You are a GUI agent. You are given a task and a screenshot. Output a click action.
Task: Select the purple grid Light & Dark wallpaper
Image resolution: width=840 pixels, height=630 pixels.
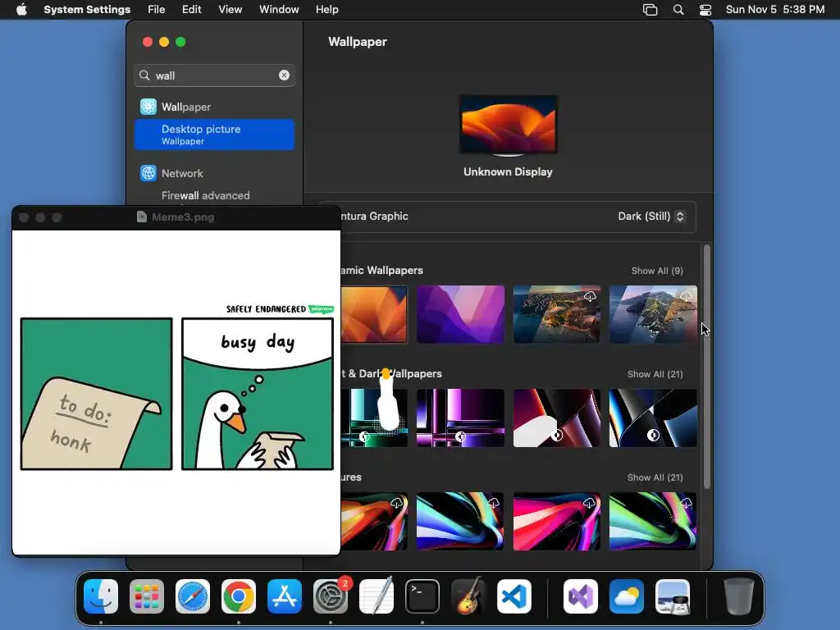coord(460,418)
